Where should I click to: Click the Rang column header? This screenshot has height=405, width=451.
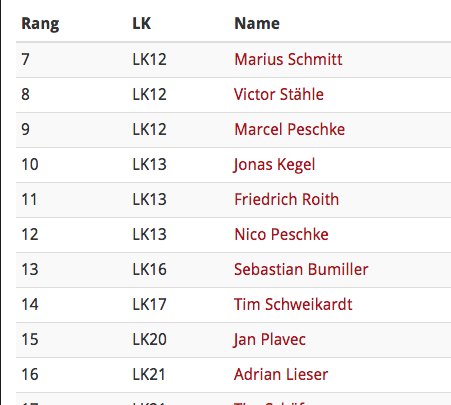[40, 24]
